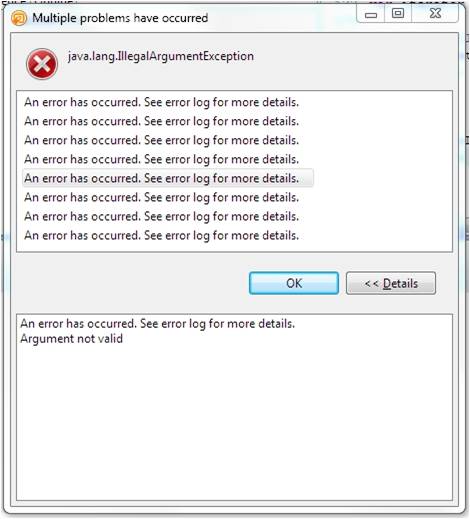Click the 'Multiple problems have occurred' title text
Screen dimensions: 470x519
pyautogui.click(x=120, y=18)
